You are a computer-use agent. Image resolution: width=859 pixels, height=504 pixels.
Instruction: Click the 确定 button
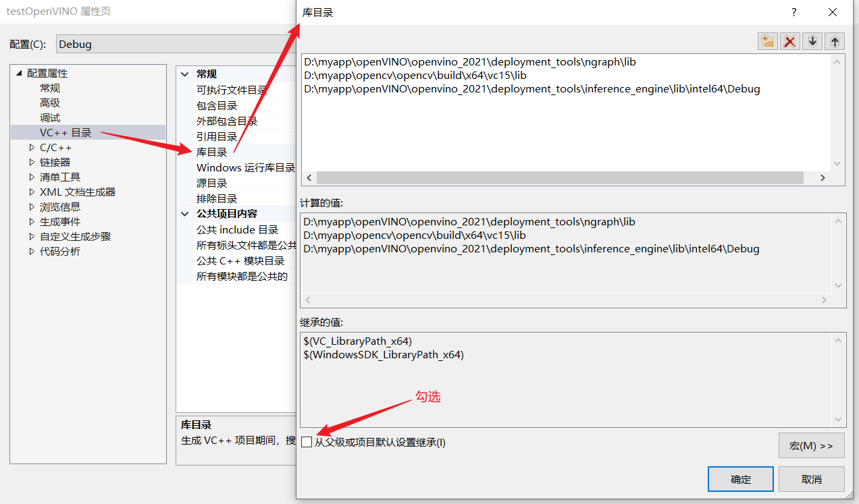pos(741,479)
